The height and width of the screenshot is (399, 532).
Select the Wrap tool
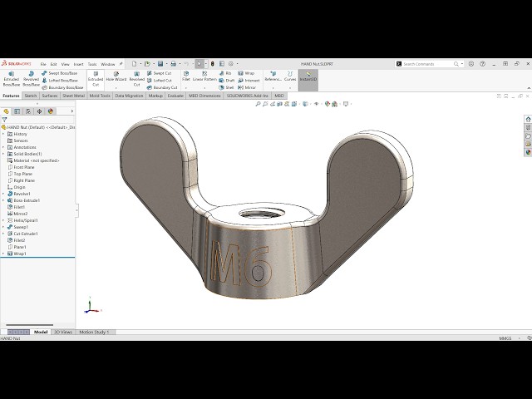(x=246, y=73)
